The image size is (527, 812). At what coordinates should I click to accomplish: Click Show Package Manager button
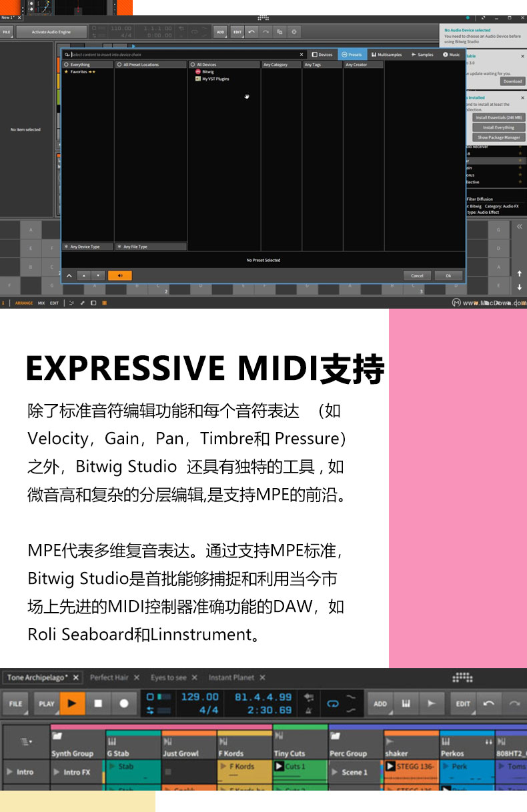coord(499,137)
